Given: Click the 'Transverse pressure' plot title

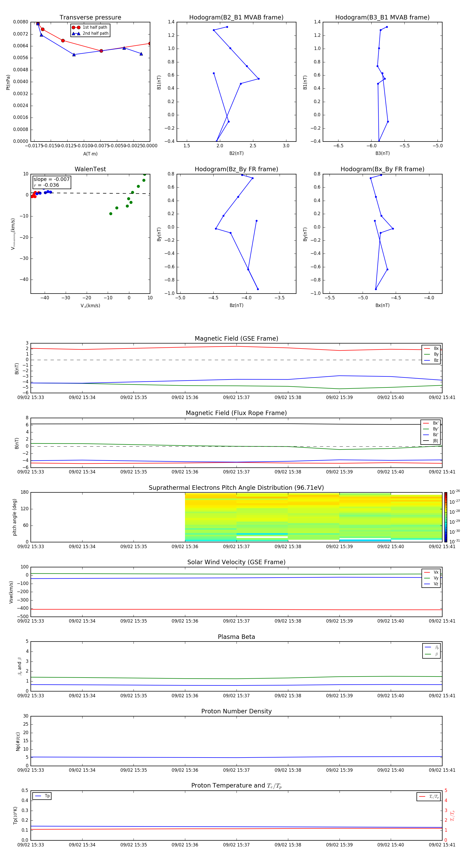Looking at the screenshot, I should [90, 18].
